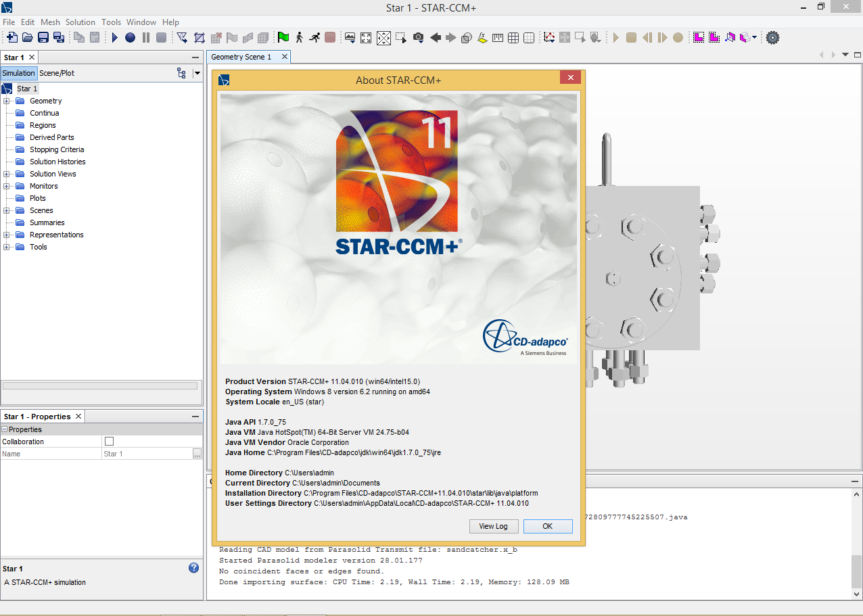
Task: Click the tree layout icon in Simulation panel
Action: [x=181, y=73]
